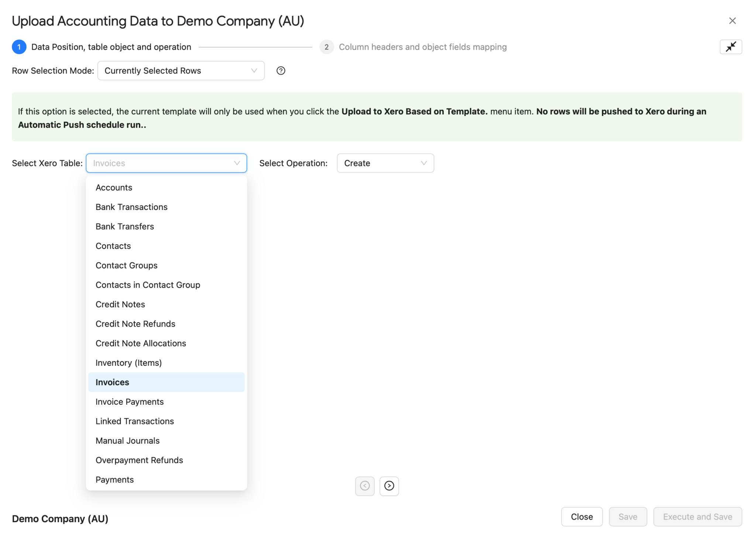
Task: Select Payments at the list bottom
Action: 166,480
